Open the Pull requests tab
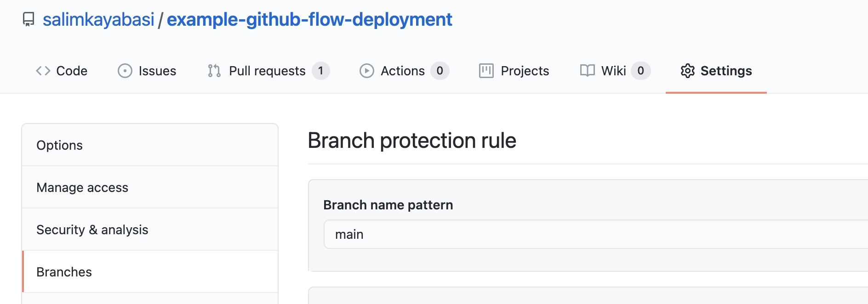This screenshot has height=304, width=868. click(268, 71)
